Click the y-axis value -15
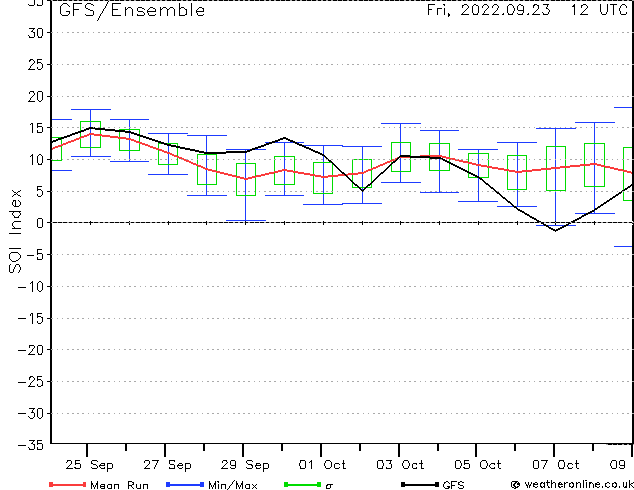634x490 pixels. [x=31, y=318]
